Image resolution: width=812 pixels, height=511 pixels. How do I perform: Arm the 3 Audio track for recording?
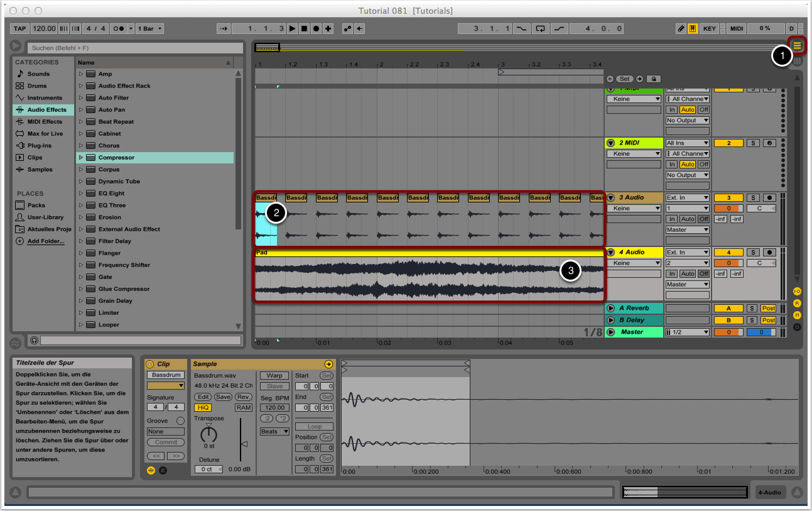click(x=770, y=198)
